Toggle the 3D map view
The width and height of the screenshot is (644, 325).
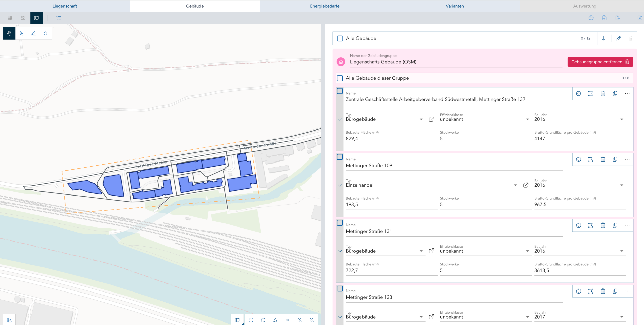coord(288,320)
